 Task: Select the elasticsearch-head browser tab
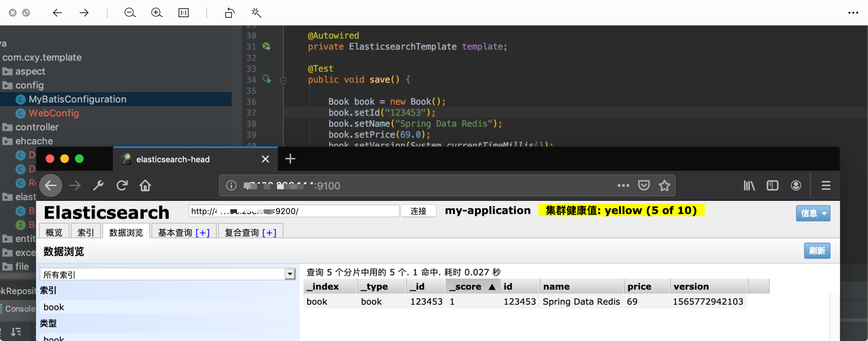pos(195,159)
